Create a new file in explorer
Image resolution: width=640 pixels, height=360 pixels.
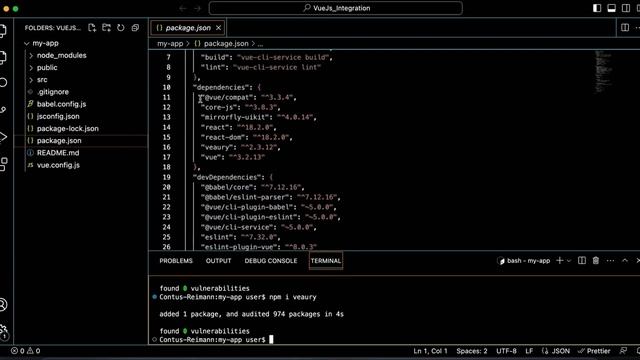(92, 28)
